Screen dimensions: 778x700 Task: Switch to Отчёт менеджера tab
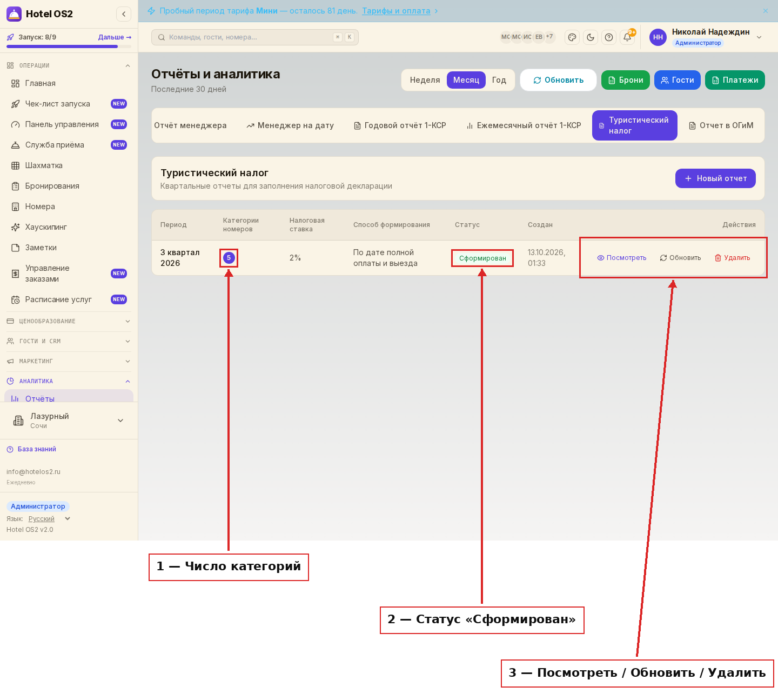point(190,125)
